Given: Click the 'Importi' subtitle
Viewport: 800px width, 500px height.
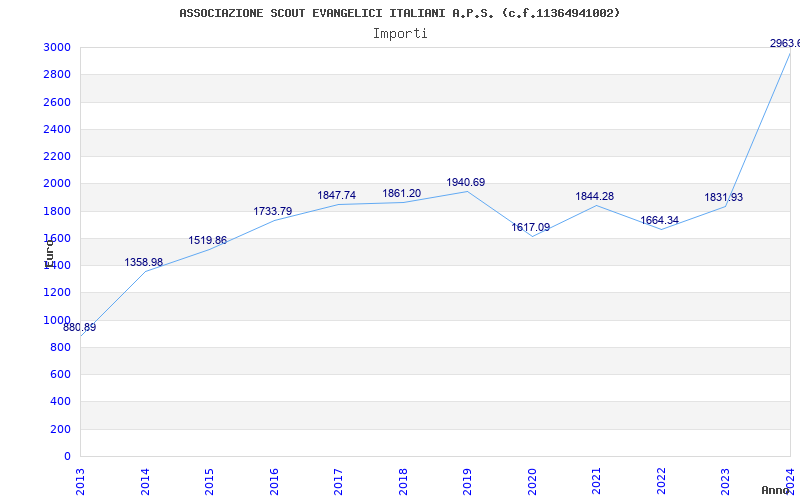Looking at the screenshot, I should (400, 34).
